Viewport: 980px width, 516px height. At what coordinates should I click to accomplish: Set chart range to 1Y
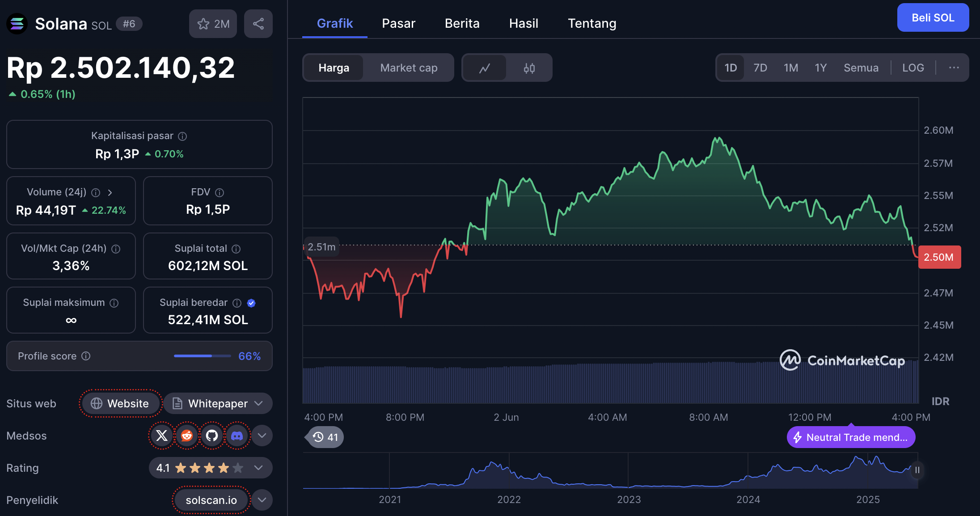(x=820, y=68)
